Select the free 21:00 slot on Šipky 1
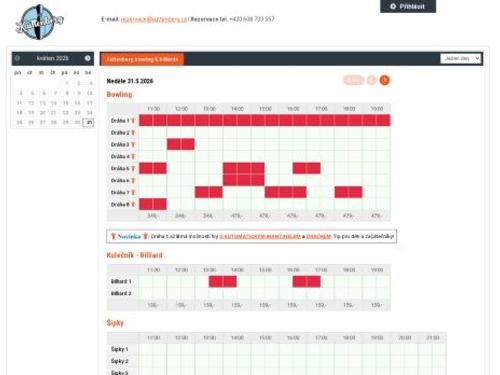 point(425,349)
